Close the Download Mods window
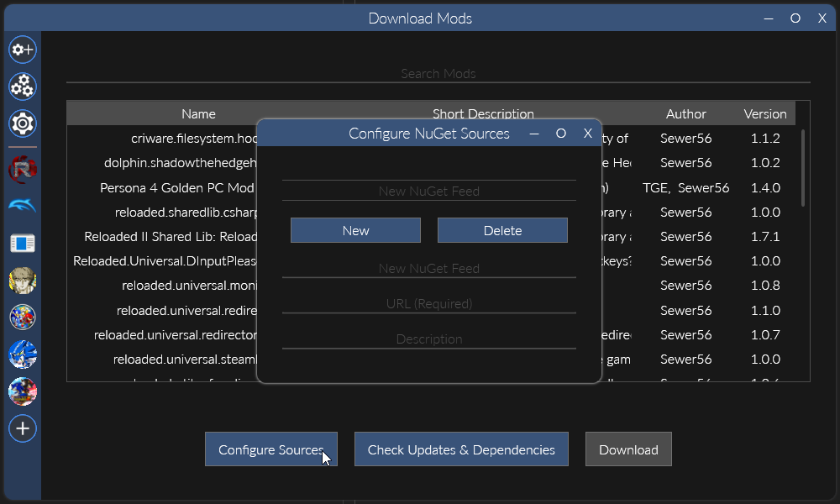 pos(822,18)
